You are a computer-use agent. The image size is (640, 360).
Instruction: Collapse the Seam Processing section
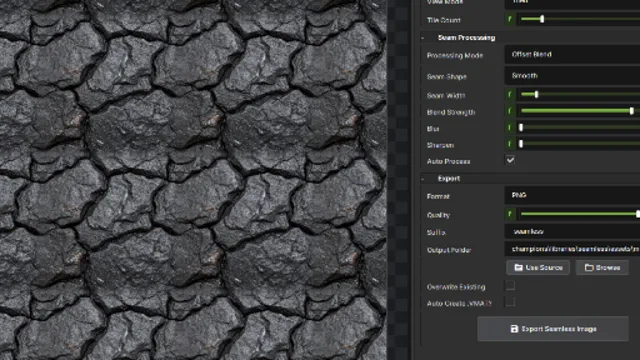coord(423,38)
